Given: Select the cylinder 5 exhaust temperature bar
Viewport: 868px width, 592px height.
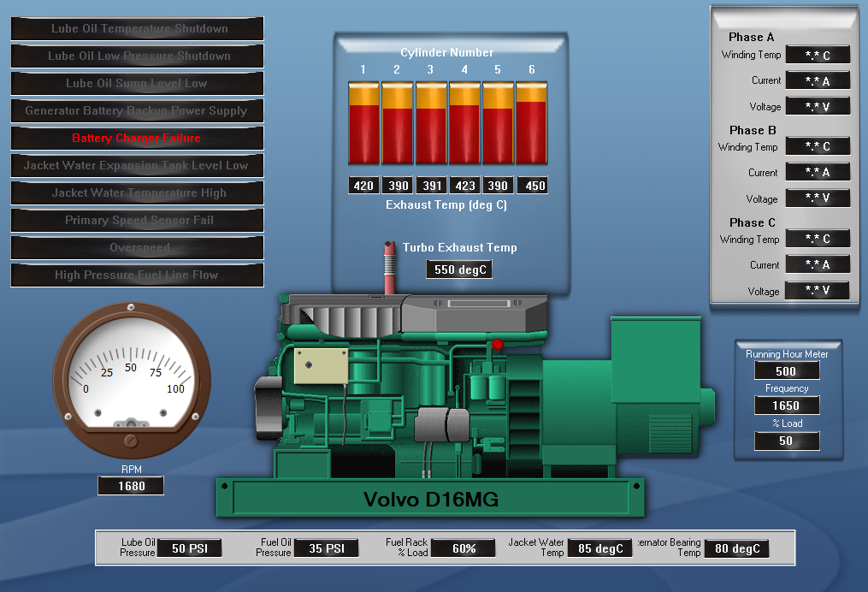Looking at the screenshot, I should tap(499, 123).
